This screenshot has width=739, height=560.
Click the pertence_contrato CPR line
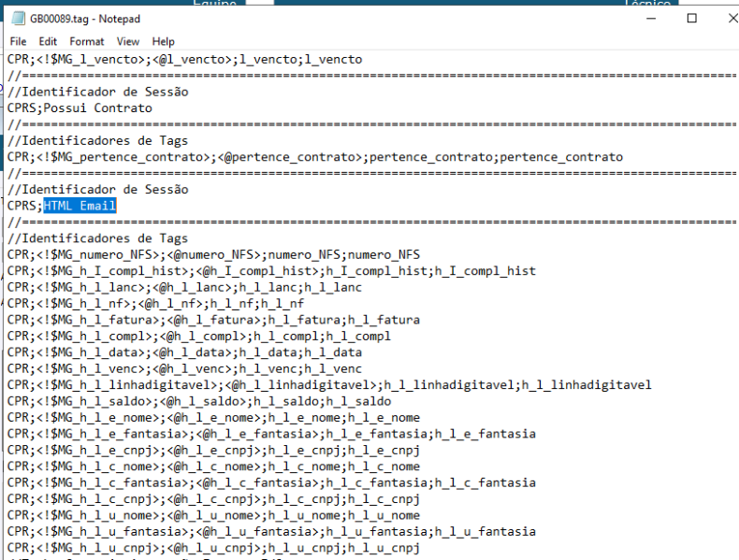(315, 157)
